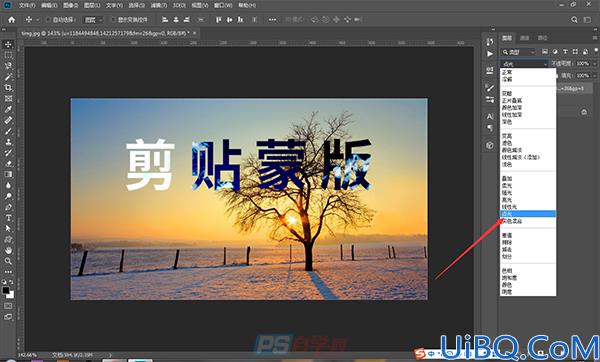Select the Horizontal Type tool
The image size is (600, 362).
tap(8, 218)
